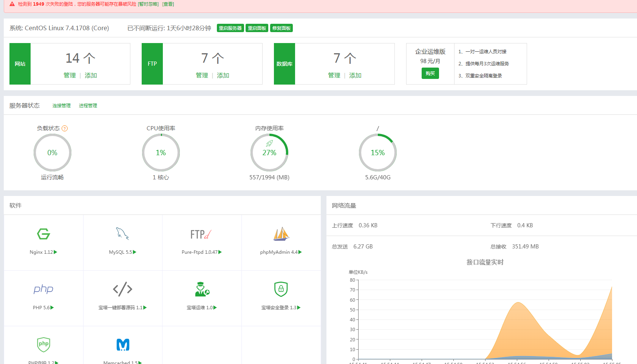Click the system text CentOS Linux 7.4.1708
This screenshot has width=637, height=364.
point(67,28)
